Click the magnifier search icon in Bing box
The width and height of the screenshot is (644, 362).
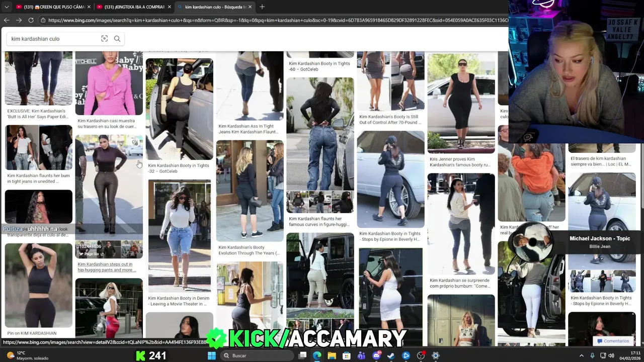tap(117, 39)
